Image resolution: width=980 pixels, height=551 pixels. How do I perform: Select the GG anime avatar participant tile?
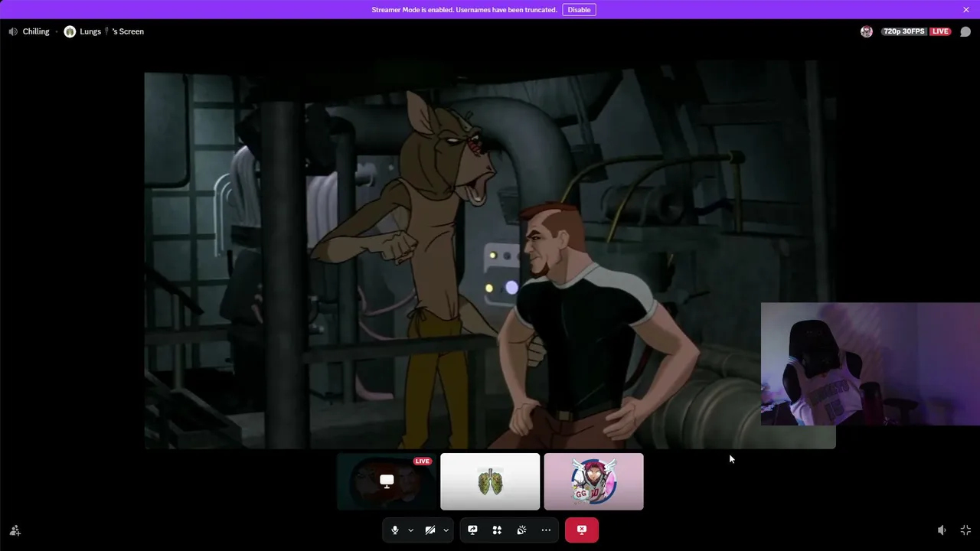coord(593,481)
